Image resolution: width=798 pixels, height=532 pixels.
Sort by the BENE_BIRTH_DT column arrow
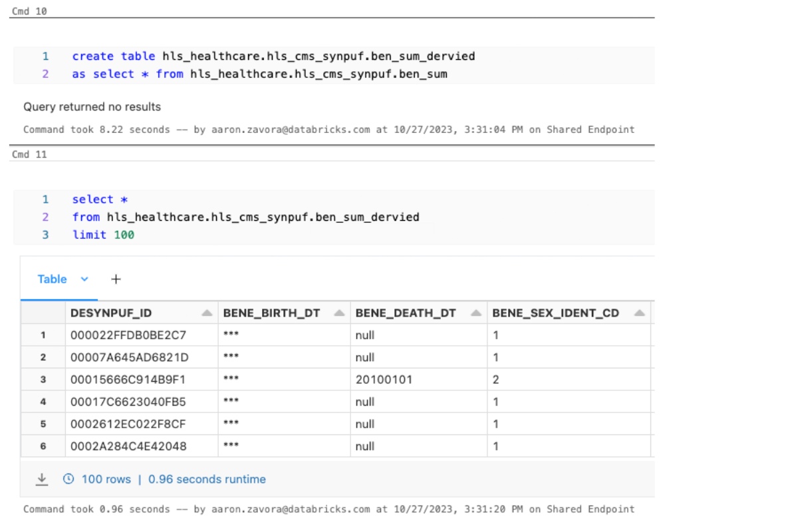coord(339,313)
